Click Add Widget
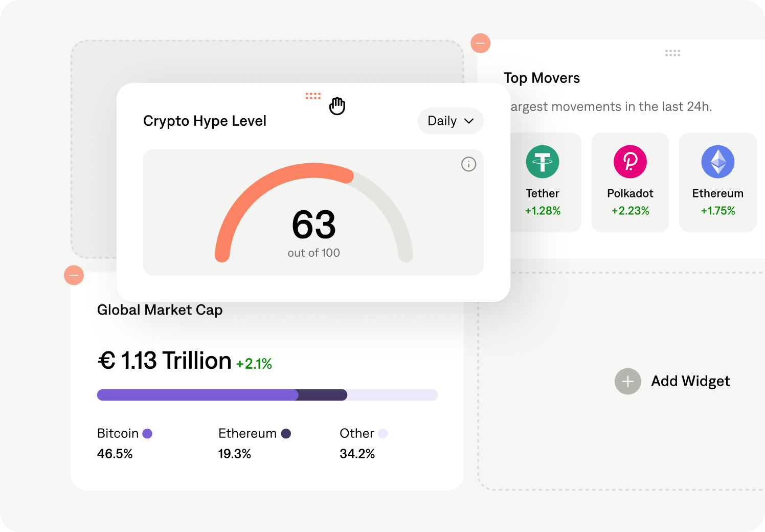Screen dimensions: 765x532 [690, 381]
